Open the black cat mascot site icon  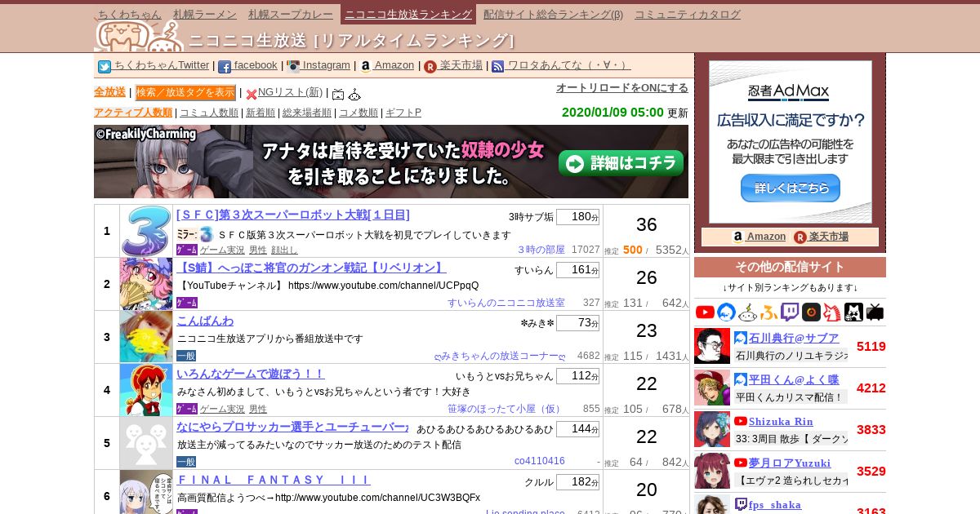pyautogui.click(x=853, y=312)
